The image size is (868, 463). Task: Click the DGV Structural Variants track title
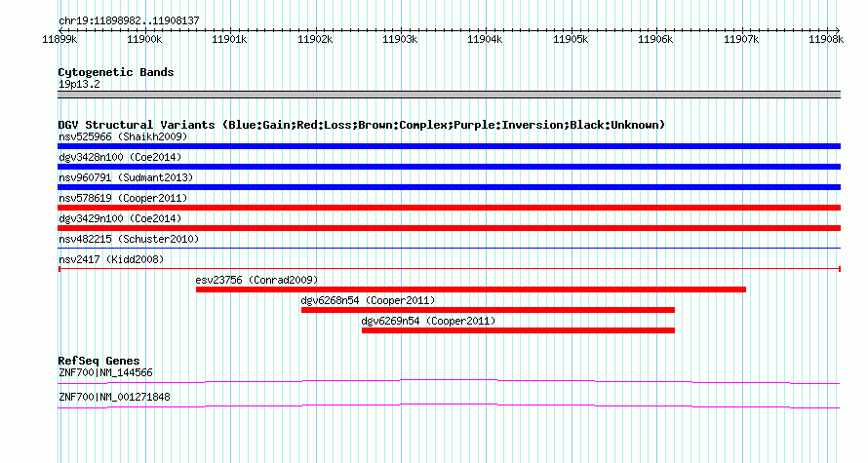tap(361, 125)
